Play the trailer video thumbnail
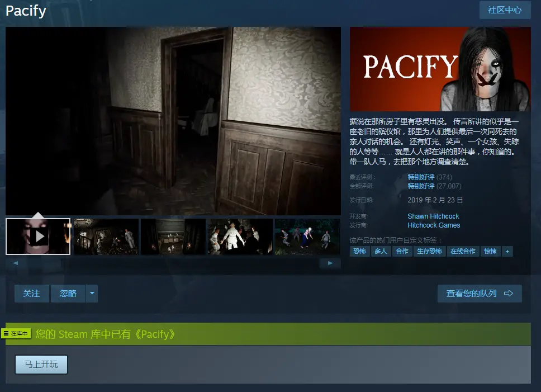Screen dimensions: 541x392 click(38, 237)
